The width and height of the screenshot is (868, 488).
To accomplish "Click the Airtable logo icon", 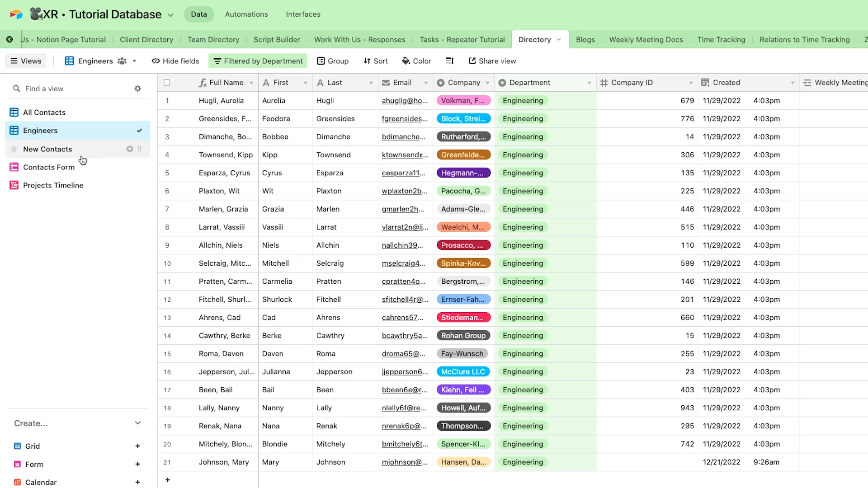I will click(16, 14).
